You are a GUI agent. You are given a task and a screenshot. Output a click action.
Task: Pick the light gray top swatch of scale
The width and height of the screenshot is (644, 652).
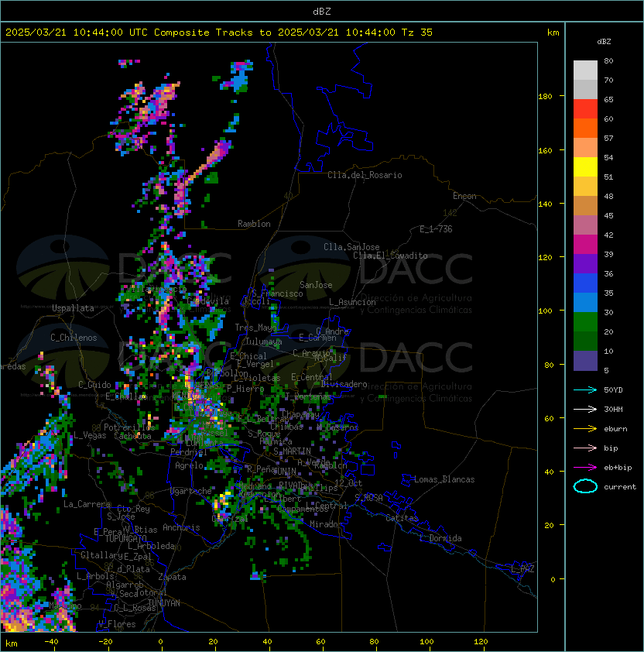click(x=585, y=70)
